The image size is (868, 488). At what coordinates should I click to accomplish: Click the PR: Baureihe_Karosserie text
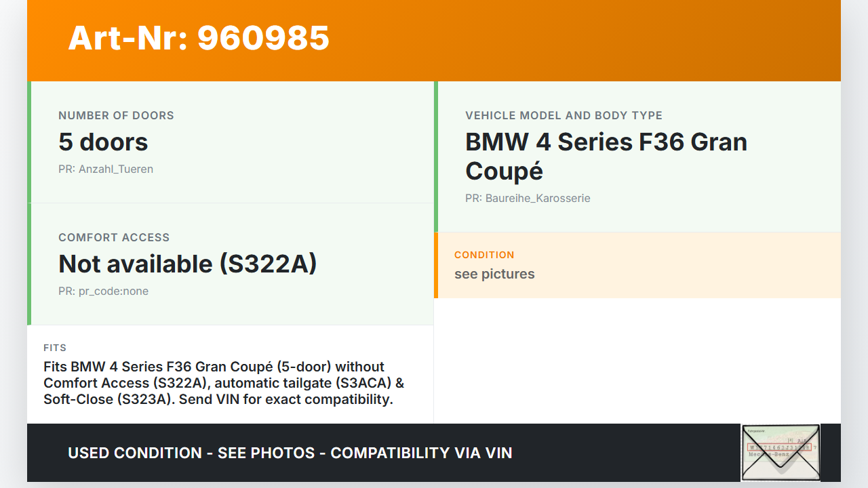coord(528,199)
